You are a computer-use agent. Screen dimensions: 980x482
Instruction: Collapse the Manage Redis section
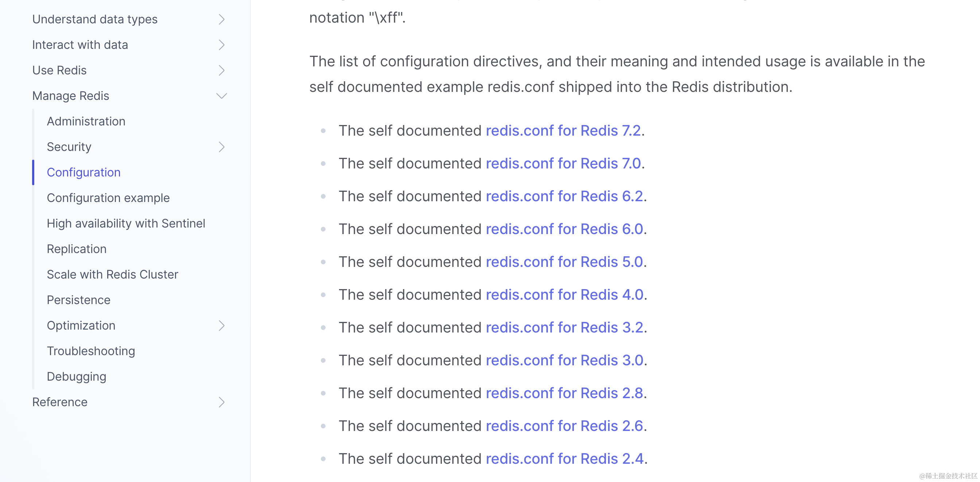(221, 96)
